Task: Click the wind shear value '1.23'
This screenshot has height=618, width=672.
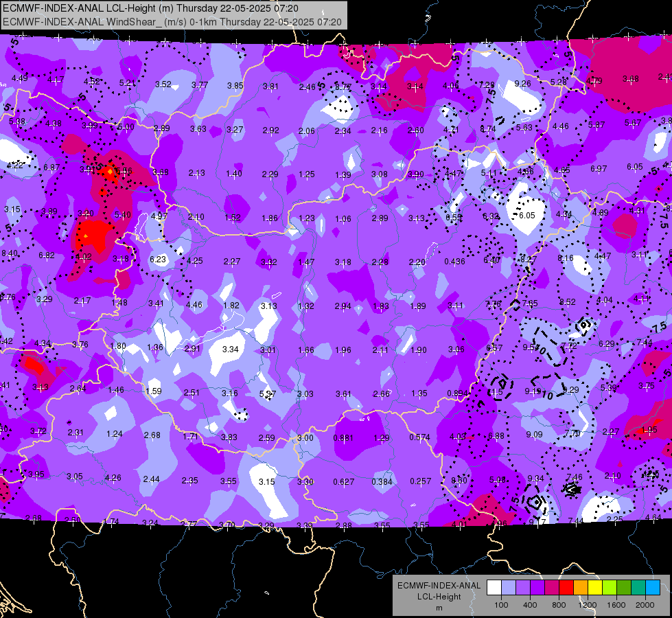Action: click(x=307, y=218)
